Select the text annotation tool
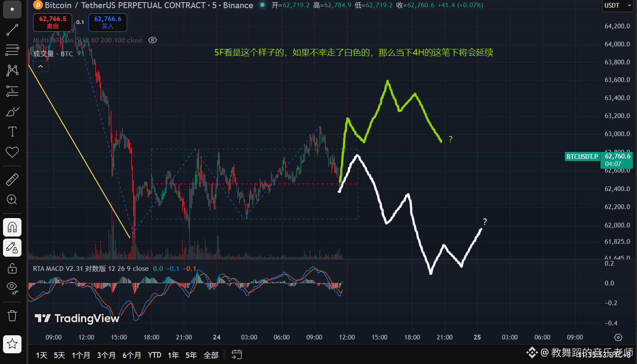The height and width of the screenshot is (364, 637). point(12,132)
